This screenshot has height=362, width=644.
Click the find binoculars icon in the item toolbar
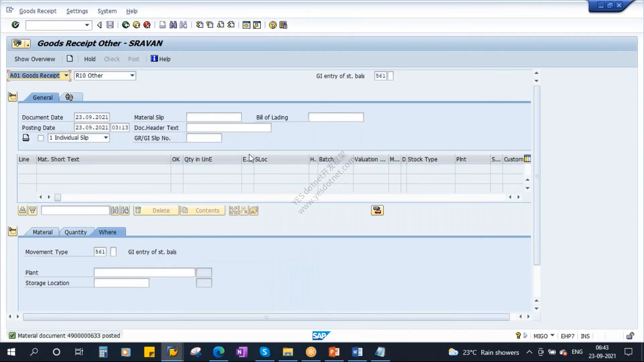click(115, 210)
